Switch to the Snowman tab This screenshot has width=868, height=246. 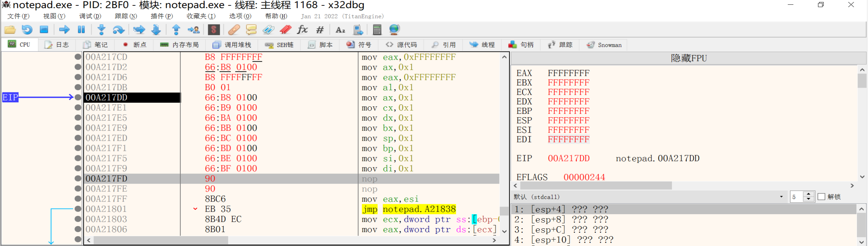tap(604, 45)
